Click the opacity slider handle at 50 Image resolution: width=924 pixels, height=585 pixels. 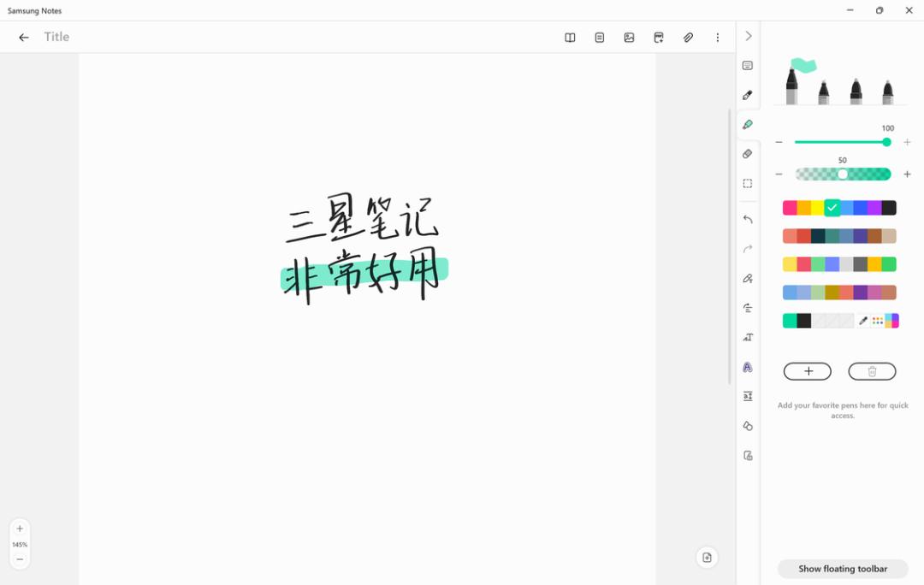(x=843, y=174)
